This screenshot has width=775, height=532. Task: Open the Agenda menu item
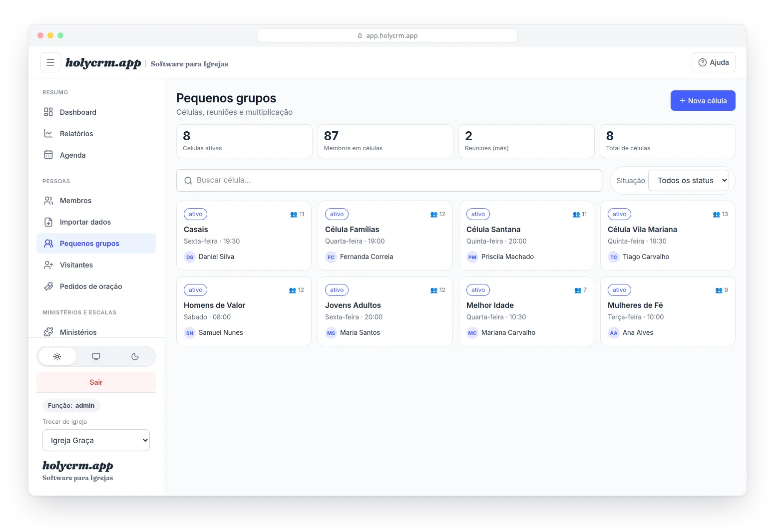click(96, 155)
